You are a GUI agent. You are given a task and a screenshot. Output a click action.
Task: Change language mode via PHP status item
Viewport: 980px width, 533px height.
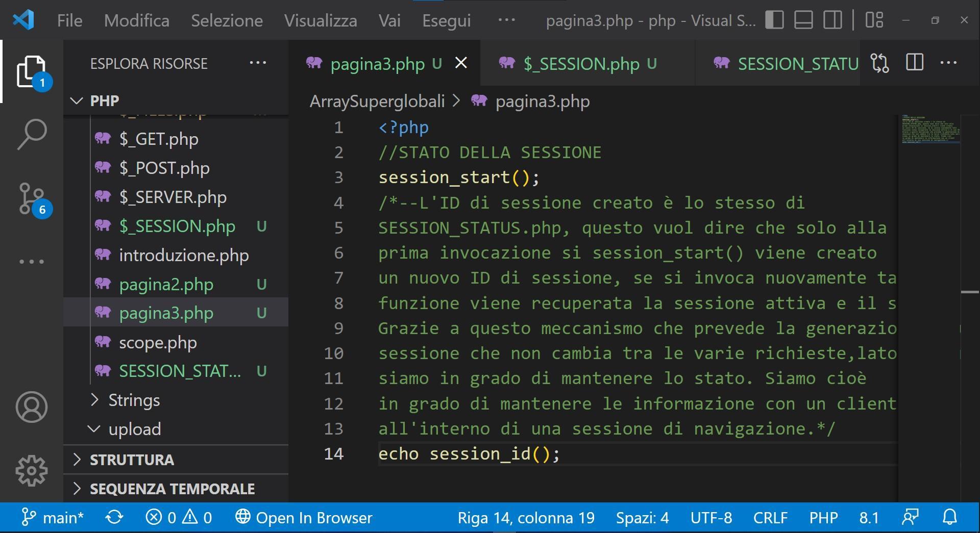click(x=823, y=518)
